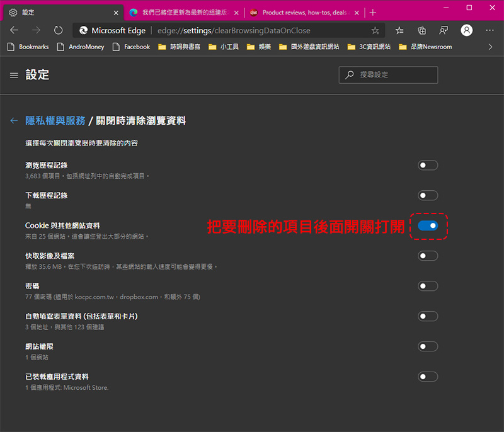This screenshot has height=432, width=504.
Task: Click the back navigation arrow in toolbar
Action: point(14,30)
